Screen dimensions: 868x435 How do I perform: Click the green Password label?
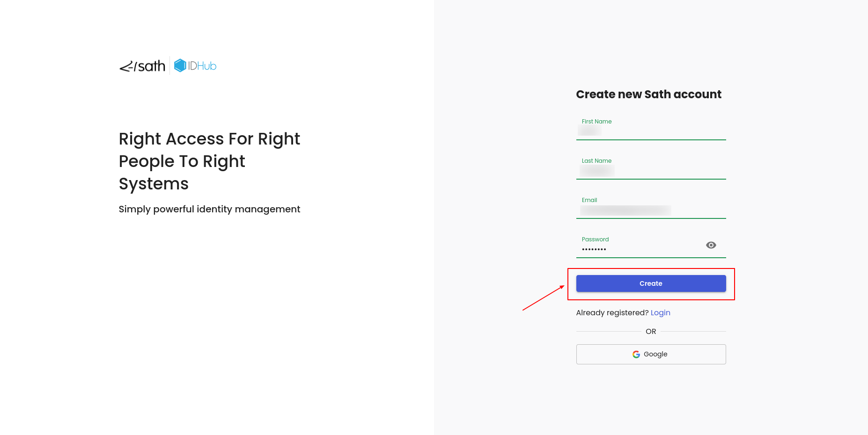tap(595, 239)
